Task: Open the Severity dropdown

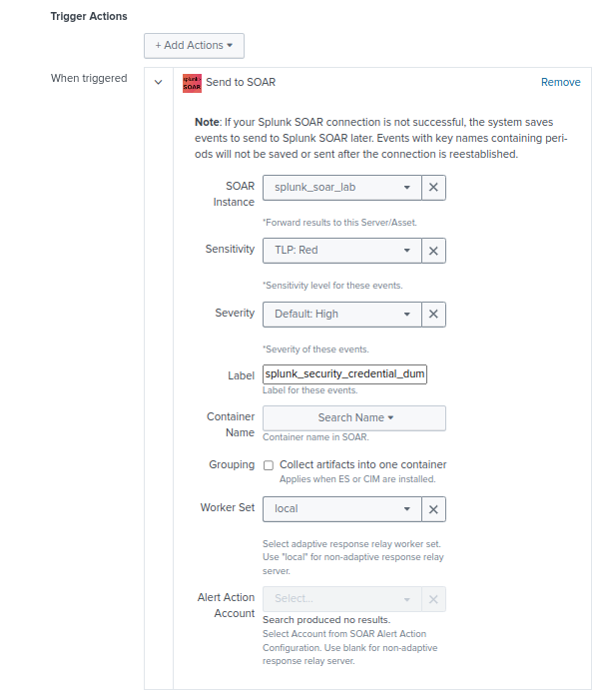Action: click(x=341, y=314)
